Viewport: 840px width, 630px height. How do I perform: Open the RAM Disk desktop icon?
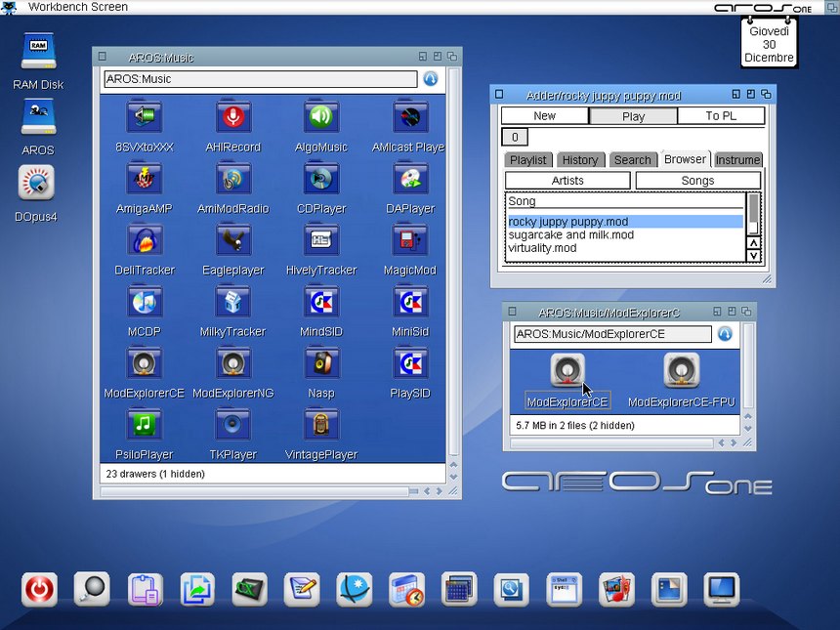tap(38, 51)
